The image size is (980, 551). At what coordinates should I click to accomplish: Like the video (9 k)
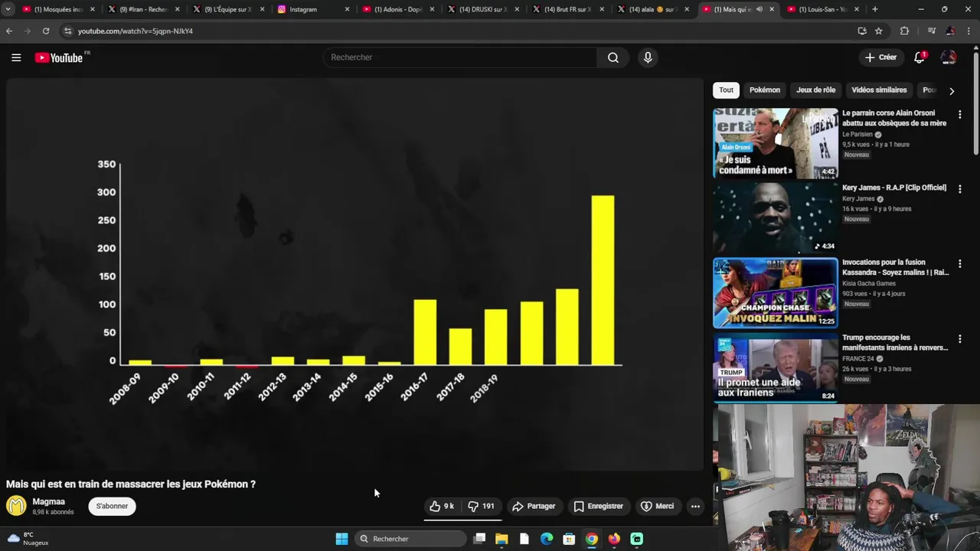442,506
